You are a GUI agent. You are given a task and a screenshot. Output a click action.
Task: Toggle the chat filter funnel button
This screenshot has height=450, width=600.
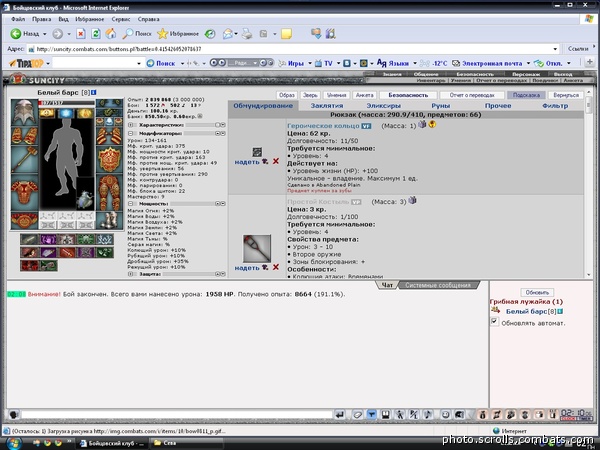(371, 414)
